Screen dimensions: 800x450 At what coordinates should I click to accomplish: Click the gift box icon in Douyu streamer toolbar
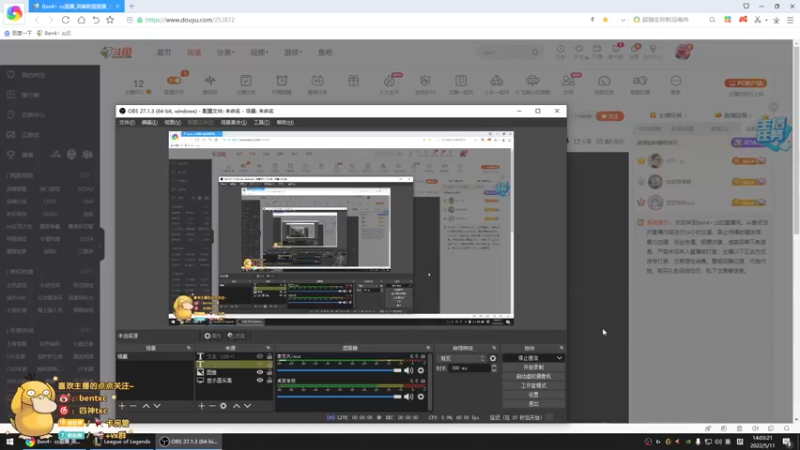[354, 81]
